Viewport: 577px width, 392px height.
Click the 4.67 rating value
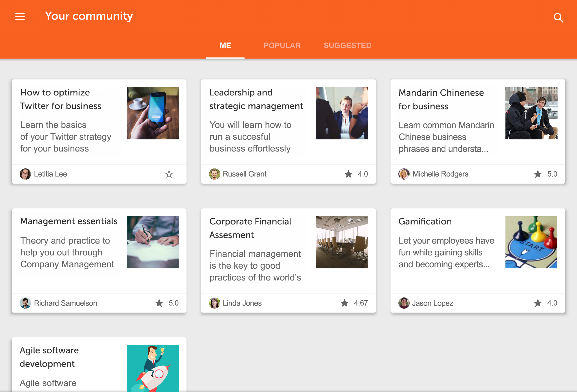[361, 303]
